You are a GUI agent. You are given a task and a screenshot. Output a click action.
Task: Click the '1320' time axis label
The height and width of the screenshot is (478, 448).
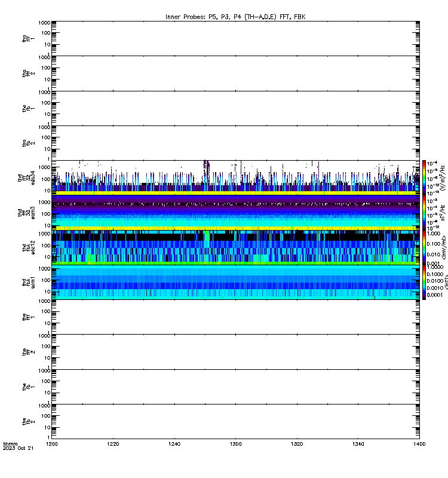coord(297,444)
